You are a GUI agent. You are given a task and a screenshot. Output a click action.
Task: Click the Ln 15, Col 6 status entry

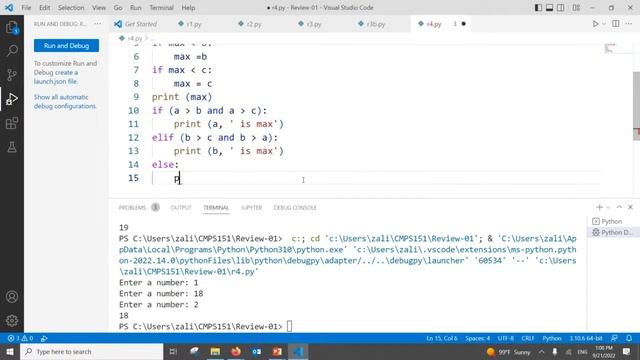[442, 338]
